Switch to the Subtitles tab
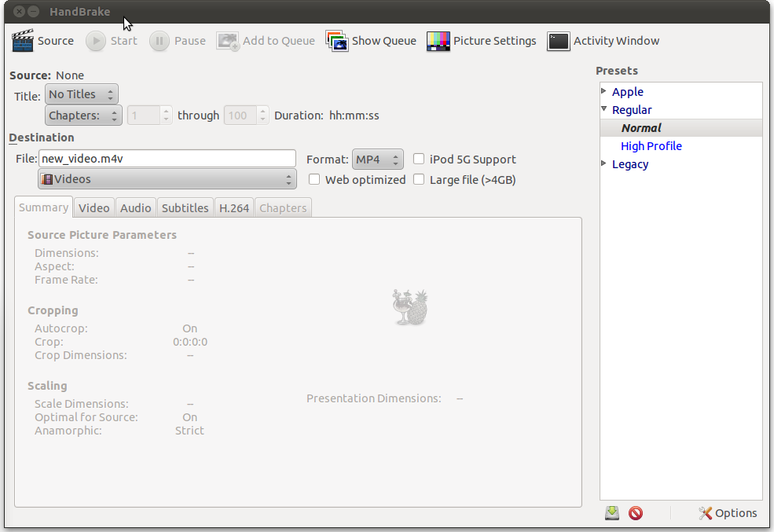Screen dimensions: 774x532 click(185, 207)
